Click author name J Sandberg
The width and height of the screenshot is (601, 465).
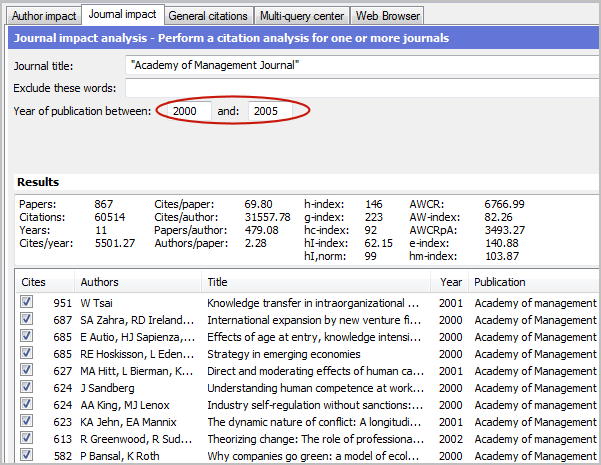pyautogui.click(x=107, y=388)
